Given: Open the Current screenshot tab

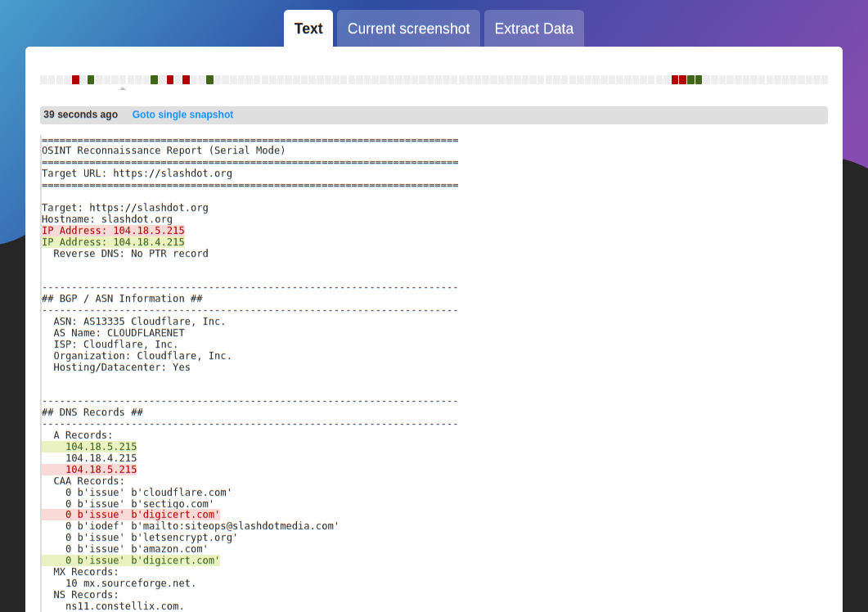Looking at the screenshot, I should click(x=408, y=29).
